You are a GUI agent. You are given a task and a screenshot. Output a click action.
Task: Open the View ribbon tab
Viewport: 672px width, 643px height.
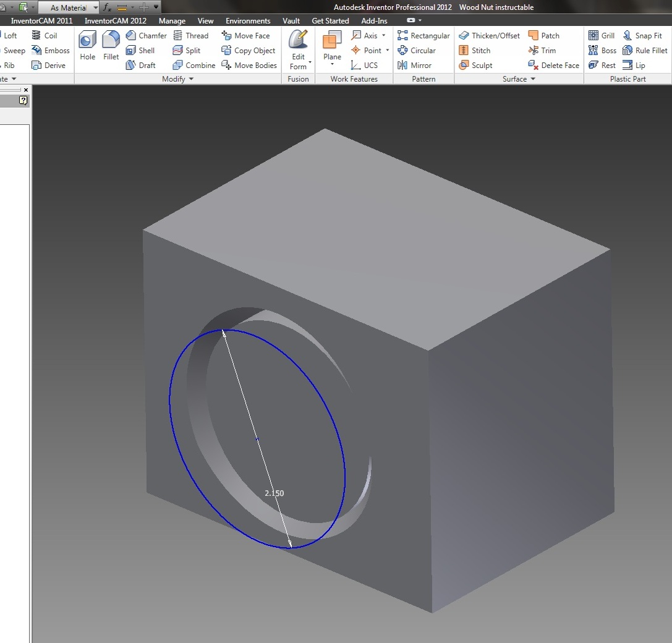point(205,20)
